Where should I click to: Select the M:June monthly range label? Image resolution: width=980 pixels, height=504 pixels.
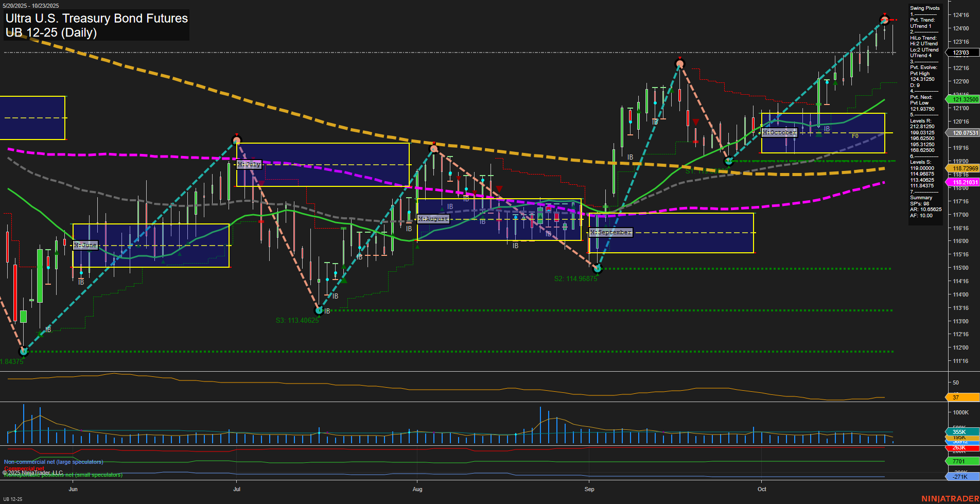click(x=85, y=245)
